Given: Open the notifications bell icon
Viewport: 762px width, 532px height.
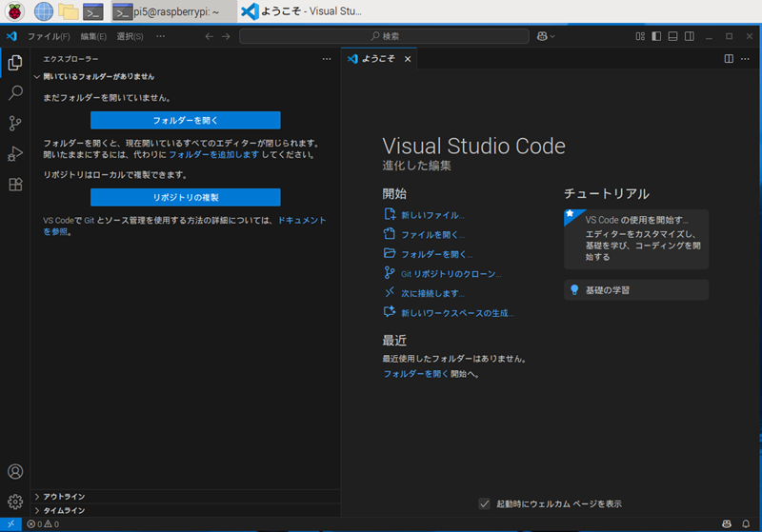Looking at the screenshot, I should pos(746,524).
